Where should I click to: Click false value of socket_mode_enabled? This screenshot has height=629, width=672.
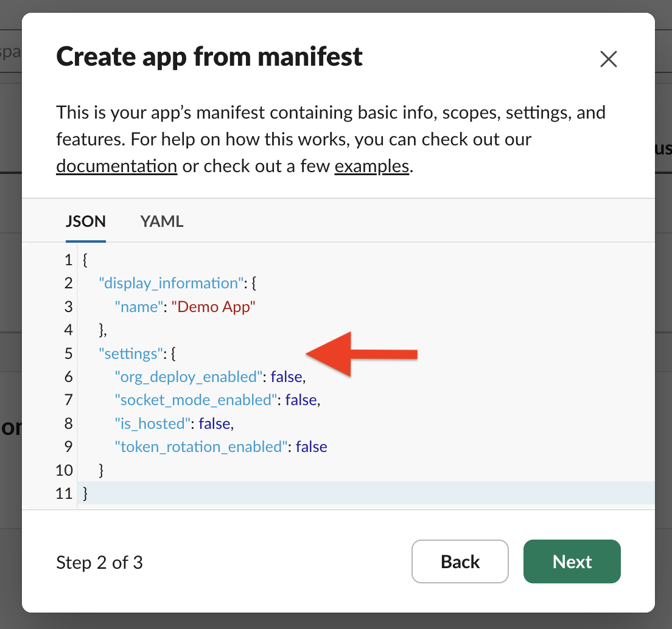pyautogui.click(x=301, y=400)
